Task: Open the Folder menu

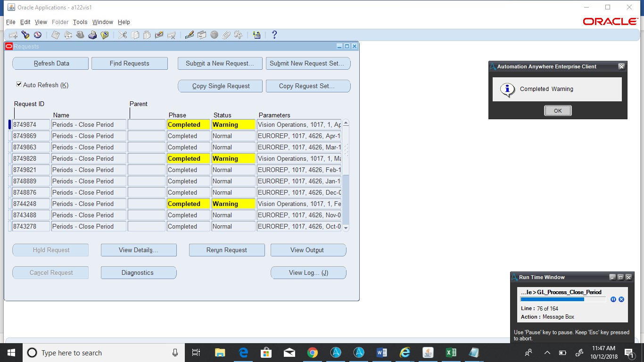Action: click(x=60, y=22)
